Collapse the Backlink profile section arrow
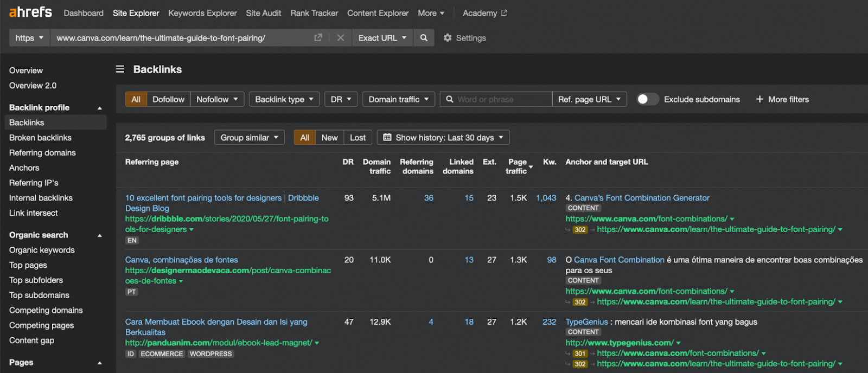The image size is (868, 373). [100, 108]
